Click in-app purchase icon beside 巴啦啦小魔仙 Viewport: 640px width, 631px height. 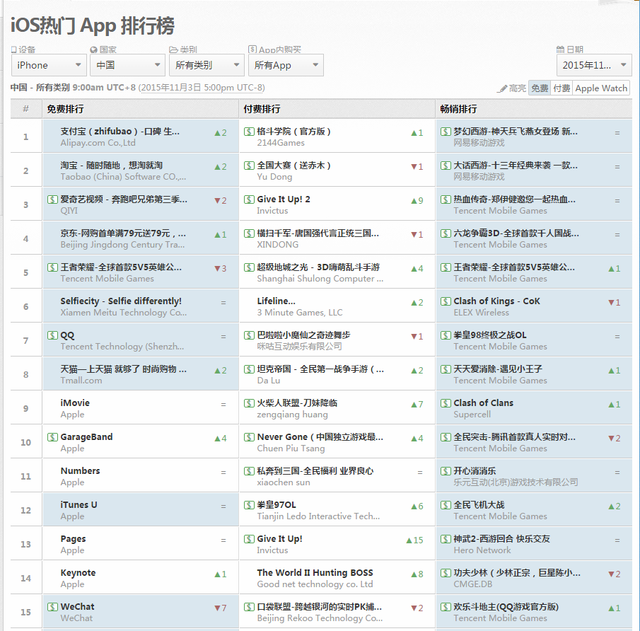click(249, 335)
